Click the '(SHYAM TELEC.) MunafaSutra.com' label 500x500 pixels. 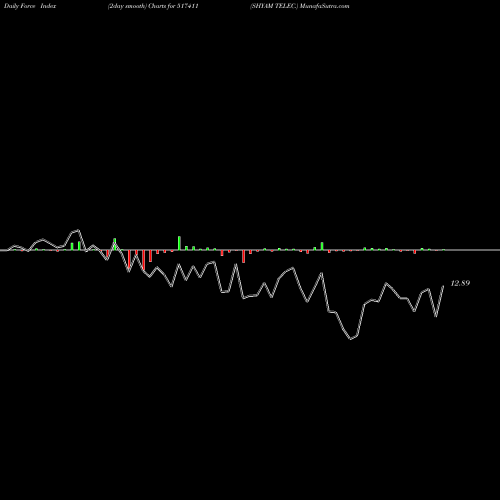tap(300, 6)
